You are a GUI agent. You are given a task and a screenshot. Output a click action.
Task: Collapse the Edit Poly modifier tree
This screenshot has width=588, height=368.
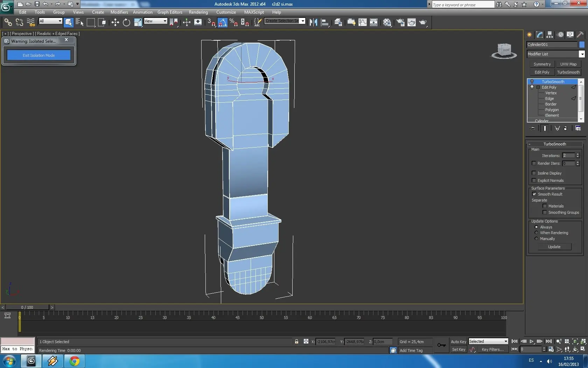538,87
